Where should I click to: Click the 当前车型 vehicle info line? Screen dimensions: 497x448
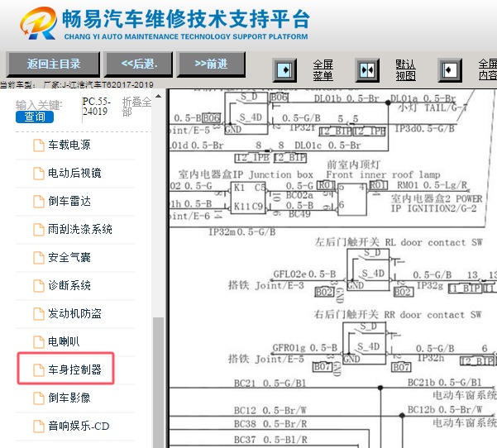(76, 84)
